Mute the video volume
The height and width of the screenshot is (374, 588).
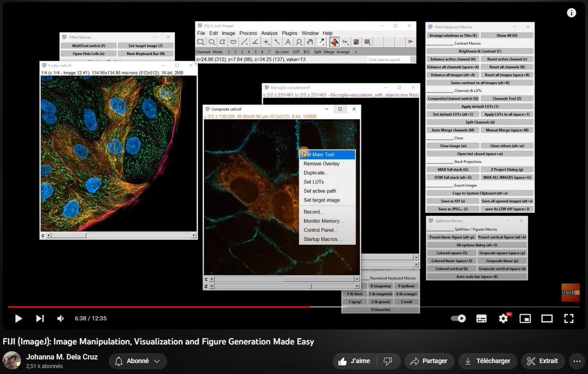60,319
